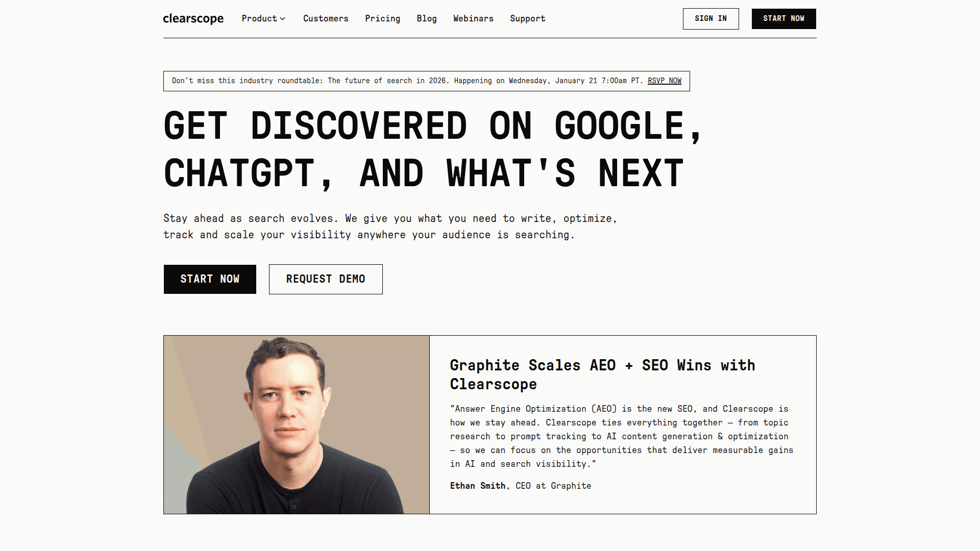Viewport: 980px width, 551px height.
Task: Open the Support page
Action: [527, 18]
